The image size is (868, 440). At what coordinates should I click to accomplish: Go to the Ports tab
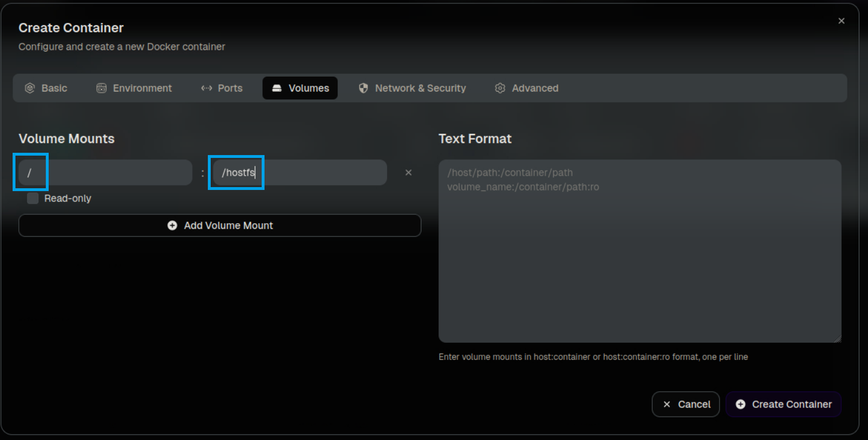tap(222, 88)
